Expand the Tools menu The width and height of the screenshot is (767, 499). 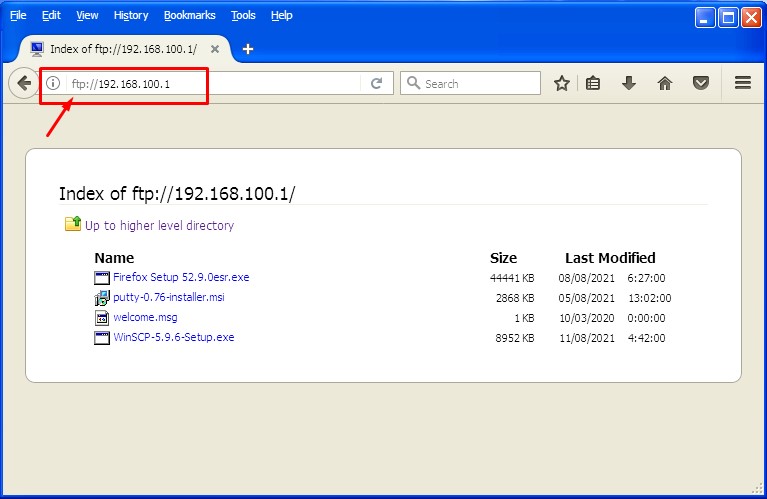[243, 15]
